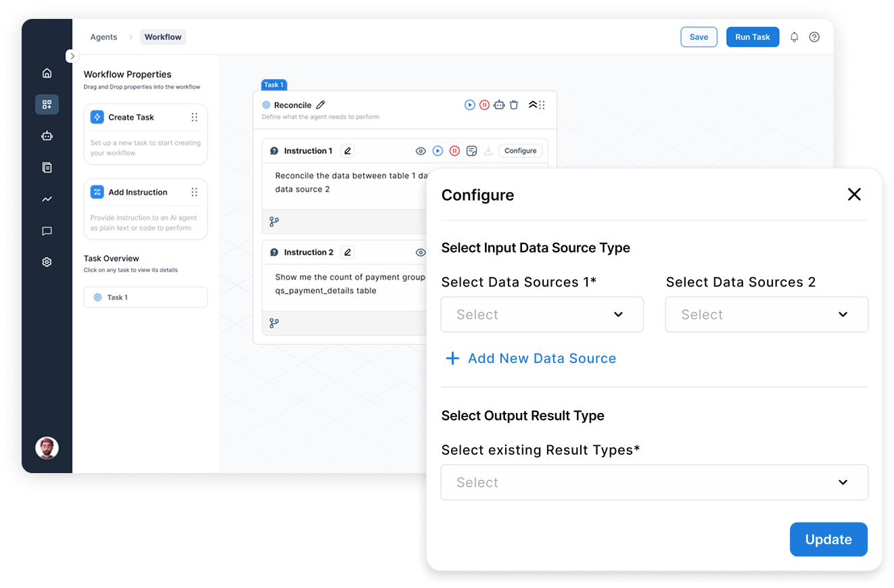The image size is (894, 588).
Task: Open the Select Data Sources 2 dropdown
Action: pos(766,314)
